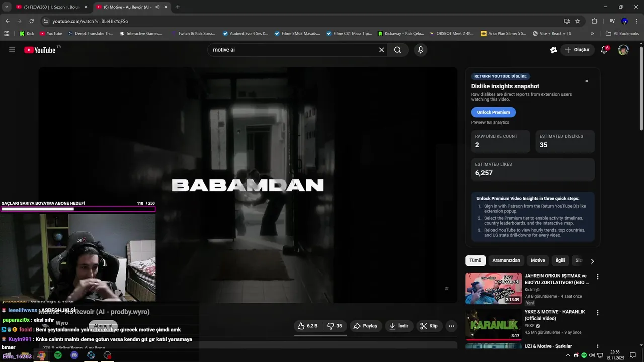Image resolution: width=644 pixels, height=362 pixels.
Task: Open the Kick bookmark
Action: (27, 34)
